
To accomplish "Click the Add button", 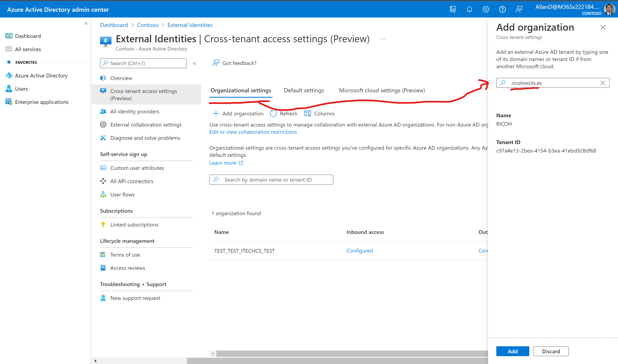I will pyautogui.click(x=512, y=351).
